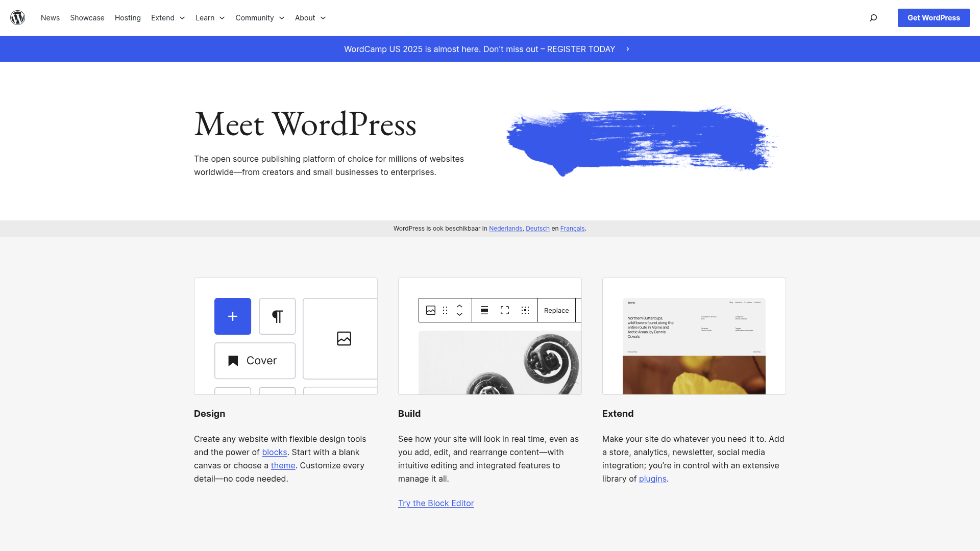The image size is (980, 551).
Task: Click the blue plus block icon
Action: [233, 316]
